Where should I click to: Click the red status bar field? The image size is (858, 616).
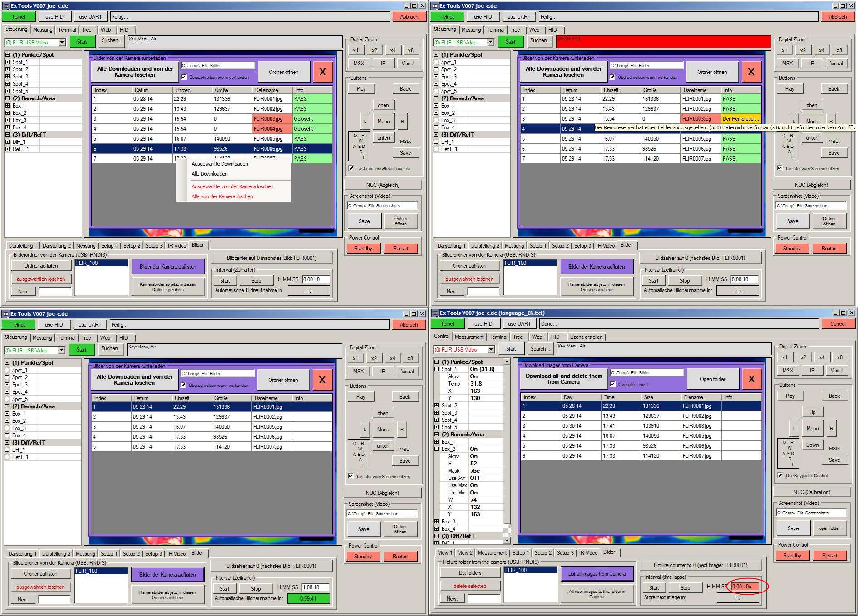(663, 42)
